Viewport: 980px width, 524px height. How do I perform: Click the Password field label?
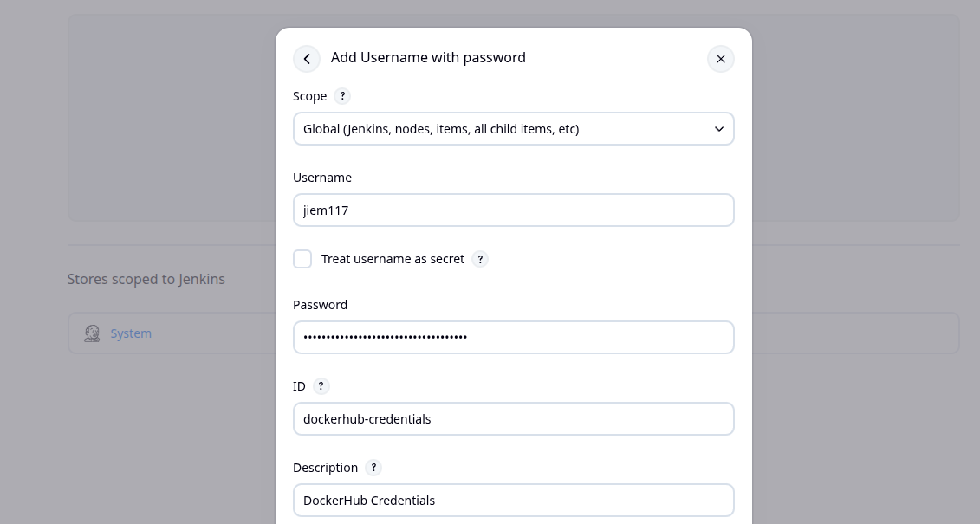click(x=321, y=305)
